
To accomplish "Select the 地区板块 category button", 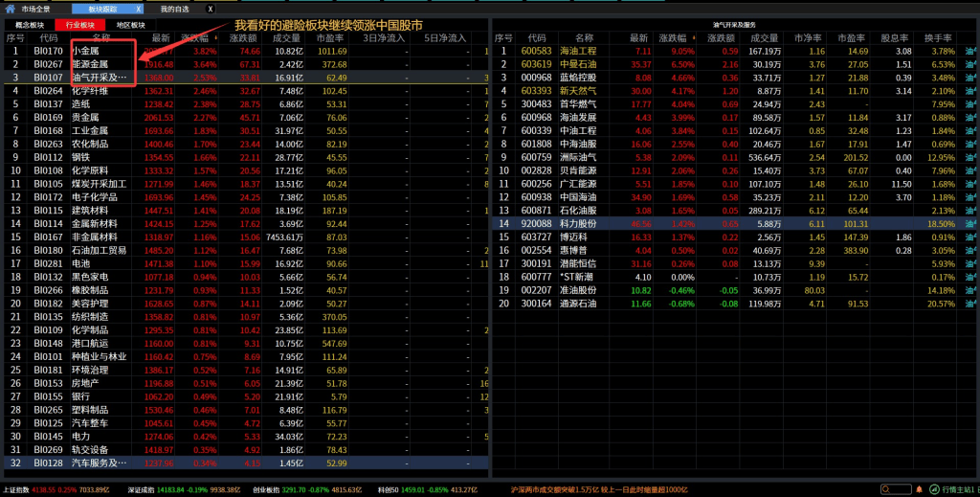I will point(131,25).
